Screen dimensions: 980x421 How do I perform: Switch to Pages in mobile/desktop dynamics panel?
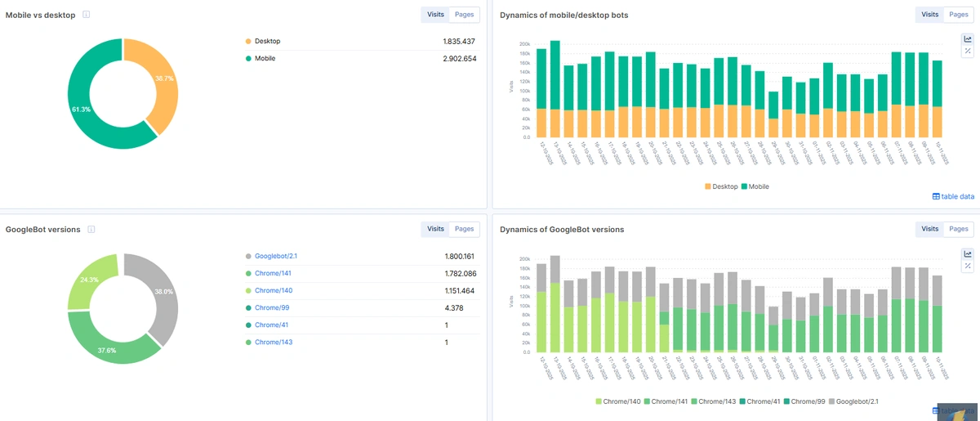tap(957, 15)
